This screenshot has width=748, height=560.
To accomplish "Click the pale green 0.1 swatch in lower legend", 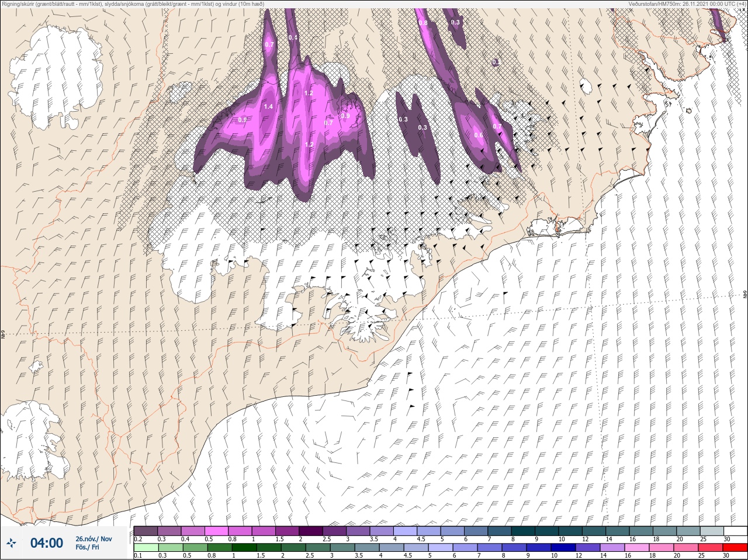I will pyautogui.click(x=146, y=548).
